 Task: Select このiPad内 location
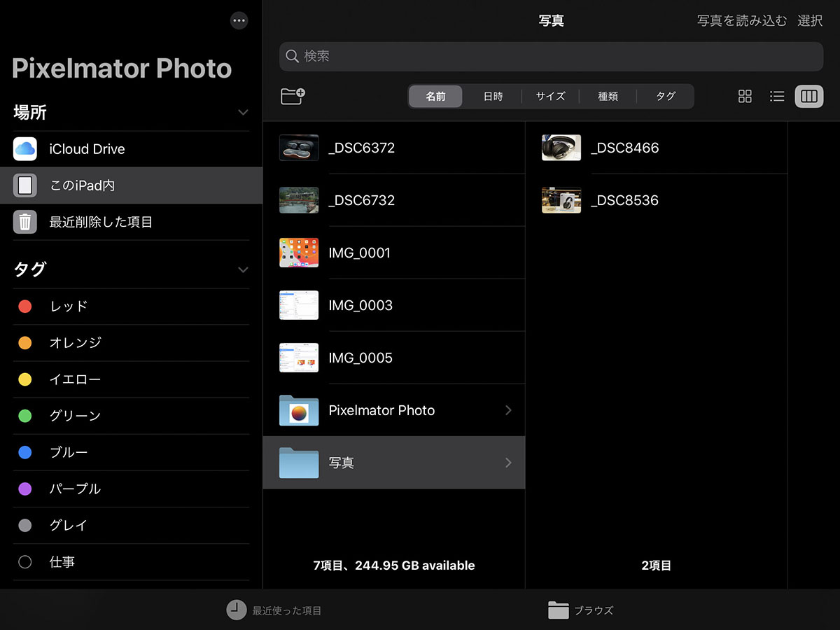(x=131, y=185)
